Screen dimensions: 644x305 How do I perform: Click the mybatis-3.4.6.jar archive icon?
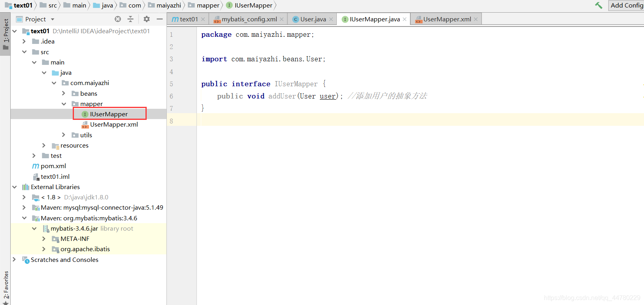pyautogui.click(x=46, y=229)
